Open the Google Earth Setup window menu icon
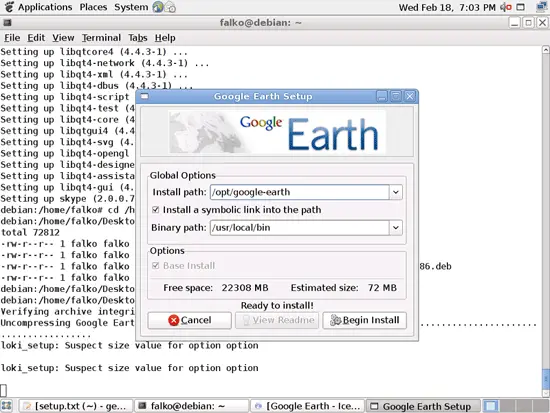Image resolution: width=550 pixels, height=413 pixels. pyautogui.click(x=145, y=96)
